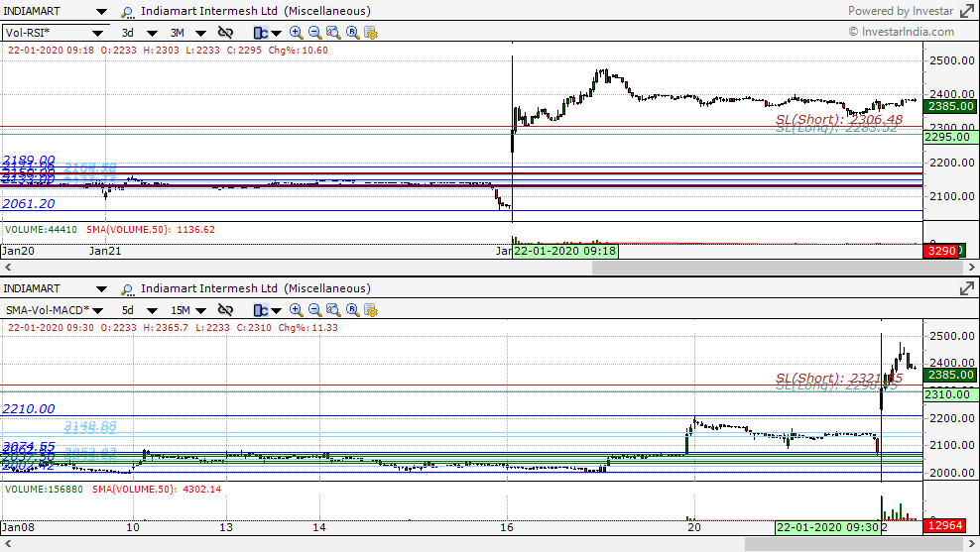The width and height of the screenshot is (980, 552).
Task: Click the 2385.00 price label in top chart
Action: click(950, 107)
